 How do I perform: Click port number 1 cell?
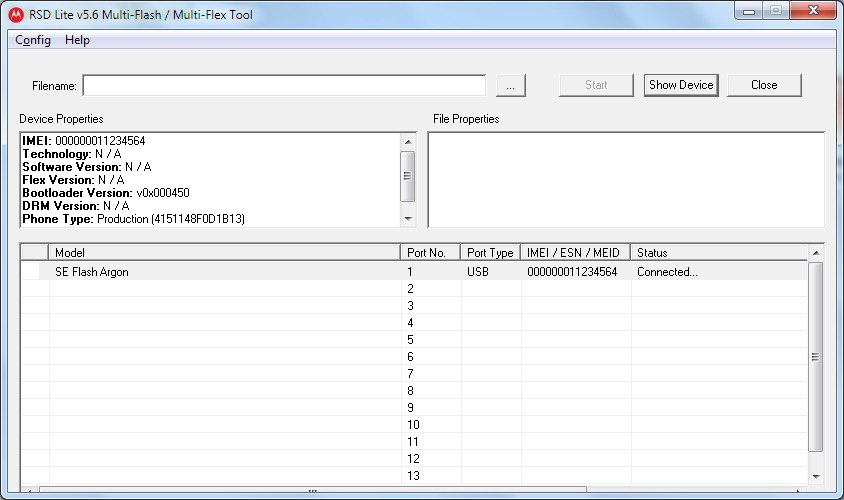point(430,272)
